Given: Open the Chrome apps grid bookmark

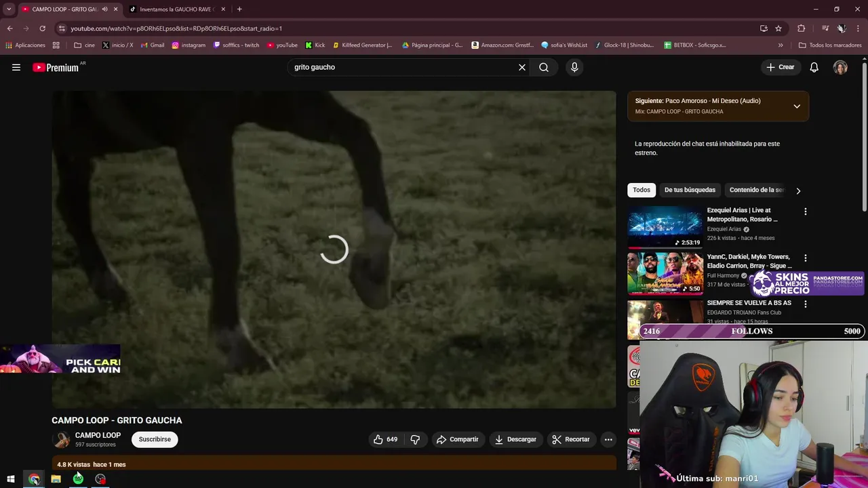Looking at the screenshot, I should click(56, 45).
